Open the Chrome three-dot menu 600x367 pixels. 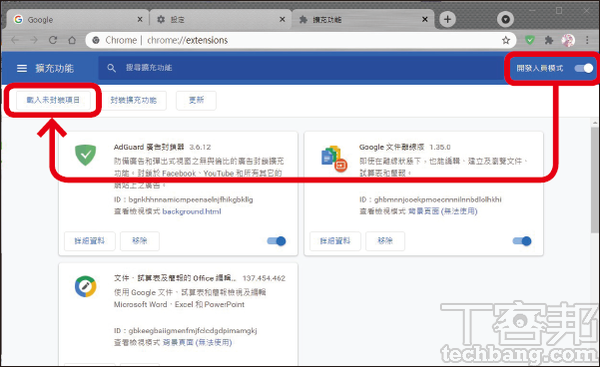pyautogui.click(x=587, y=40)
